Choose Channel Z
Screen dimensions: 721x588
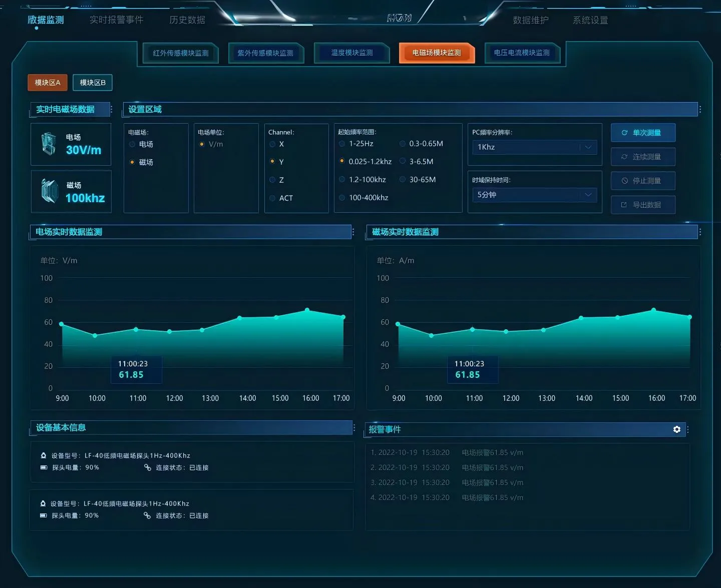(272, 180)
